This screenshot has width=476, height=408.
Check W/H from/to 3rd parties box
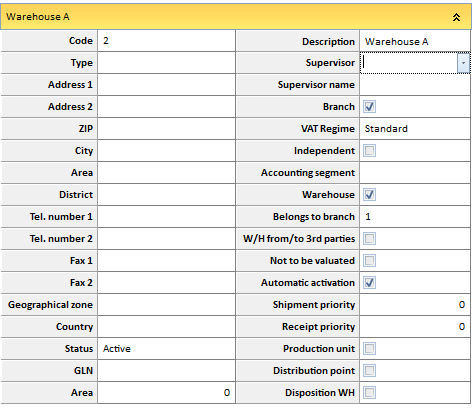(x=369, y=239)
